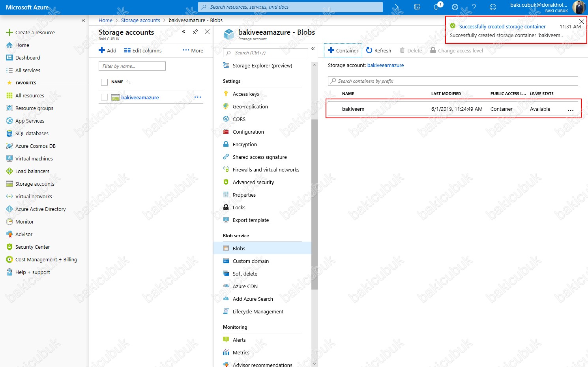Viewport: 588px width, 367px height.
Task: Collapse the left portal sidebar
Action: point(83,20)
